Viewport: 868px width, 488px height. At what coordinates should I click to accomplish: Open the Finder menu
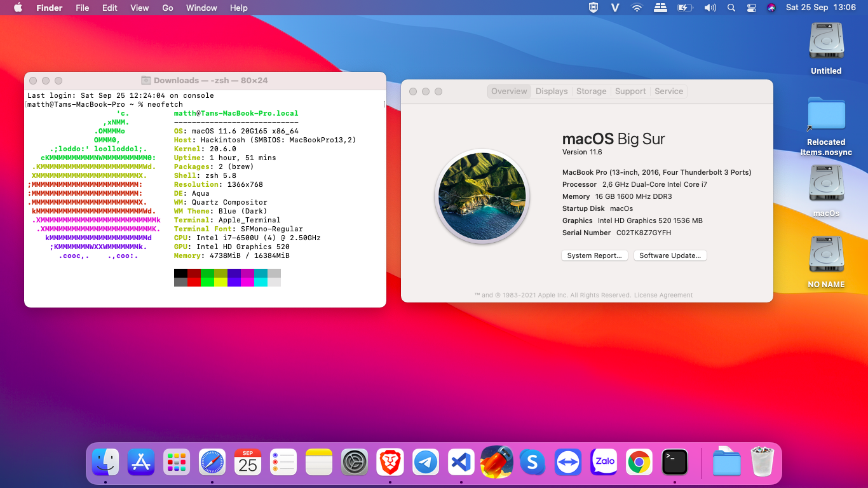pyautogui.click(x=50, y=8)
